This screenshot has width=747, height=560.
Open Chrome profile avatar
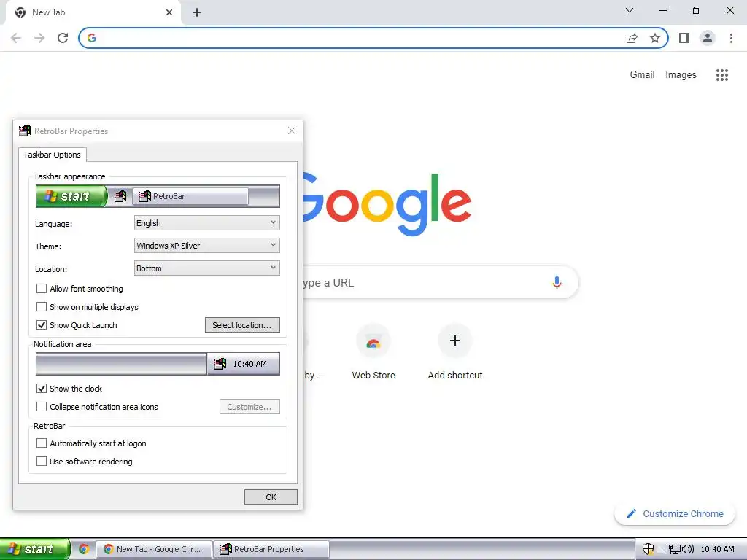(708, 38)
